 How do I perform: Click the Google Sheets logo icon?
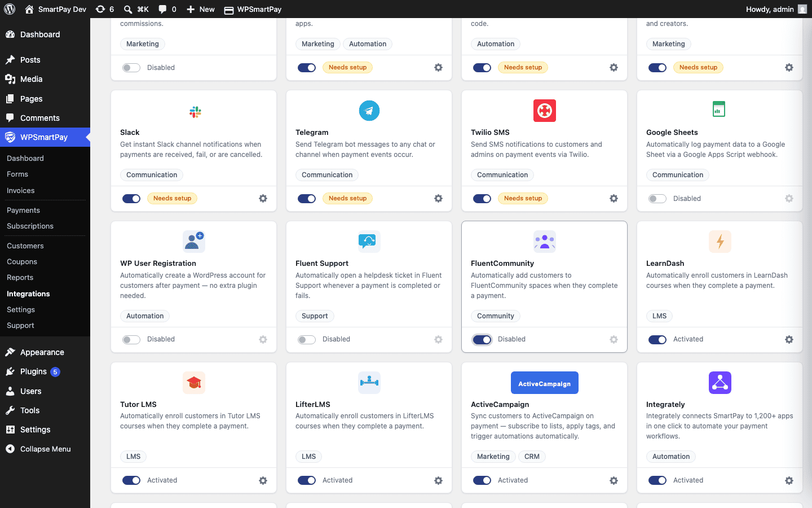click(x=718, y=109)
